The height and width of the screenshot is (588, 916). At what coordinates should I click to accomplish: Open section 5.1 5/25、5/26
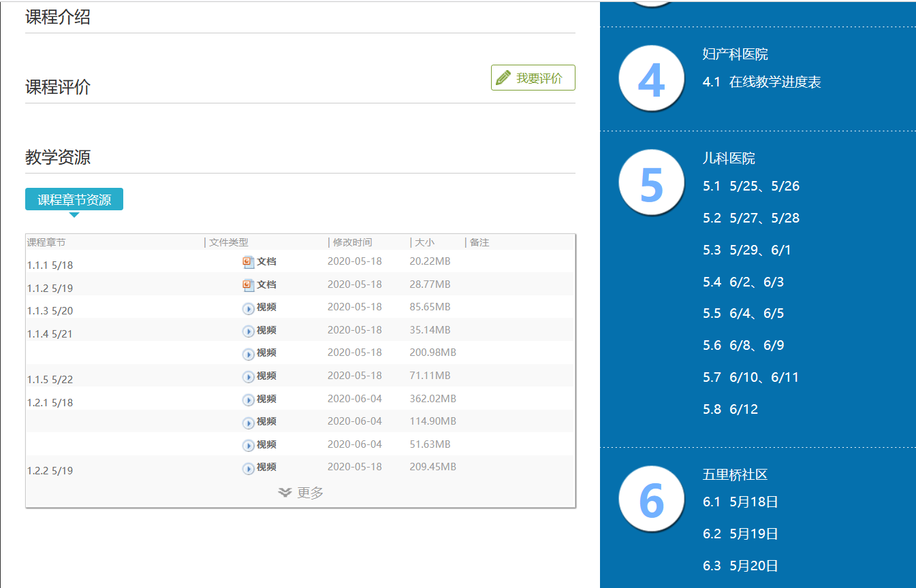point(751,186)
